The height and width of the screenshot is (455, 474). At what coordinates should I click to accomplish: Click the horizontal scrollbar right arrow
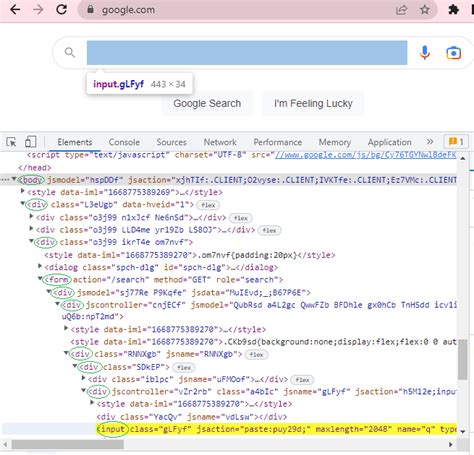pyautogui.click(x=451, y=444)
